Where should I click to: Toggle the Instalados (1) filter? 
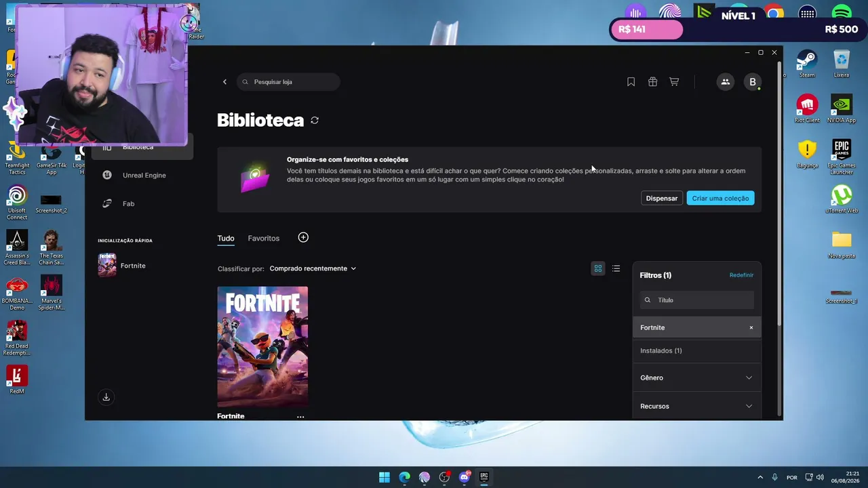coord(696,350)
